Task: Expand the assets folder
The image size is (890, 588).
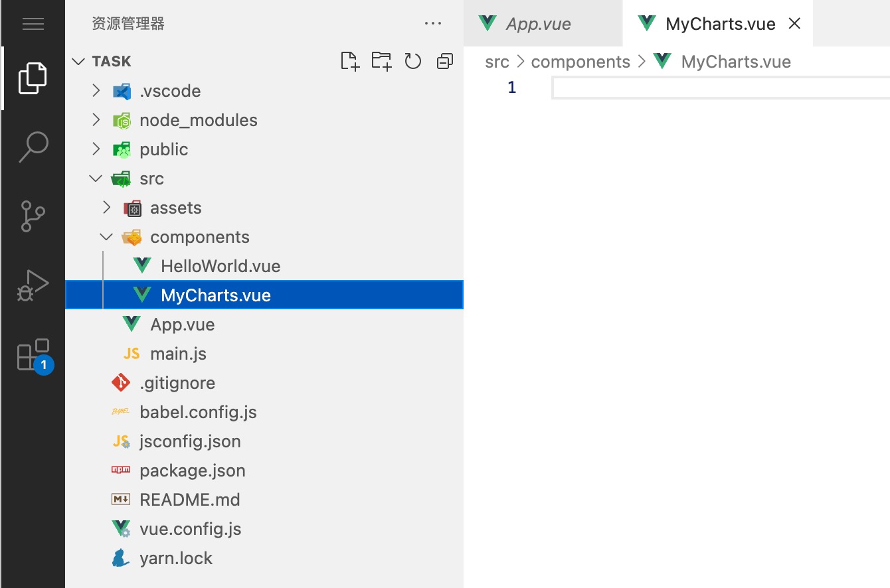Action: click(175, 208)
